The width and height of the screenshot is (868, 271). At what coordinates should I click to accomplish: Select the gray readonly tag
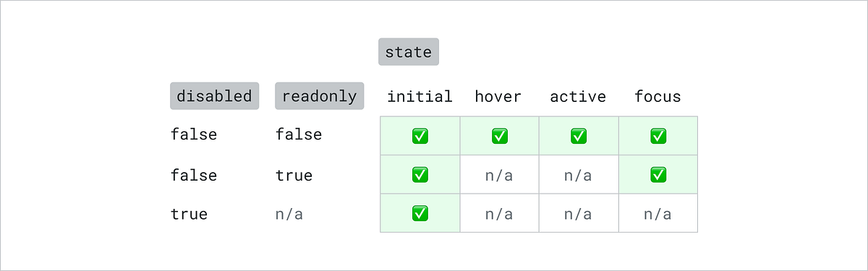click(320, 96)
